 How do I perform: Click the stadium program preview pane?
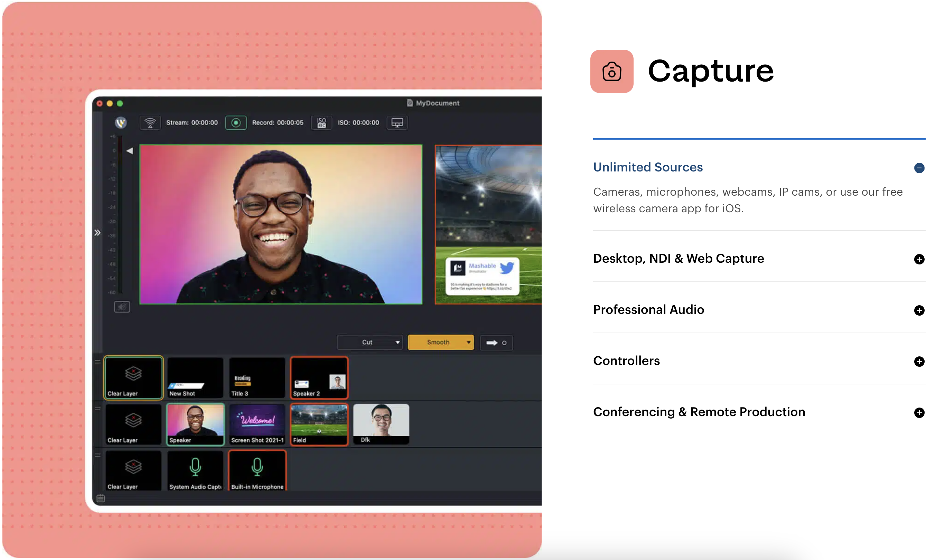[488, 224]
